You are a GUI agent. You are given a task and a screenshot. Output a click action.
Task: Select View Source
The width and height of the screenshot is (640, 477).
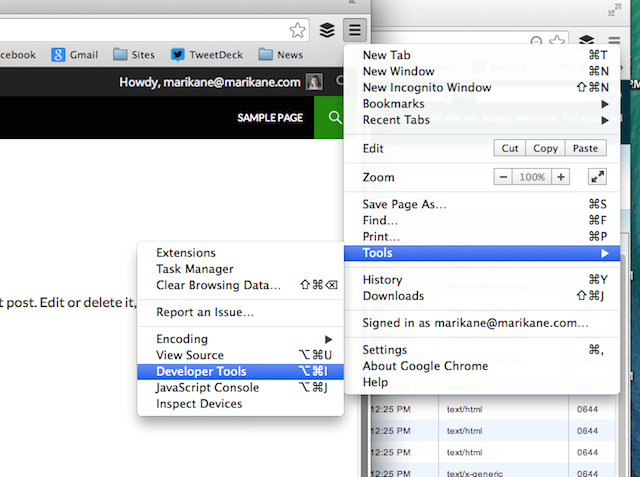tap(240, 355)
